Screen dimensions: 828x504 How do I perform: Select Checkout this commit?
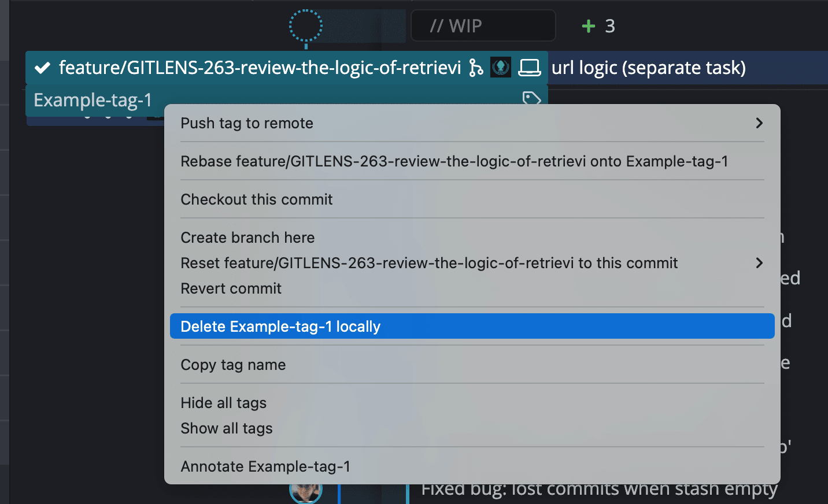[257, 199]
